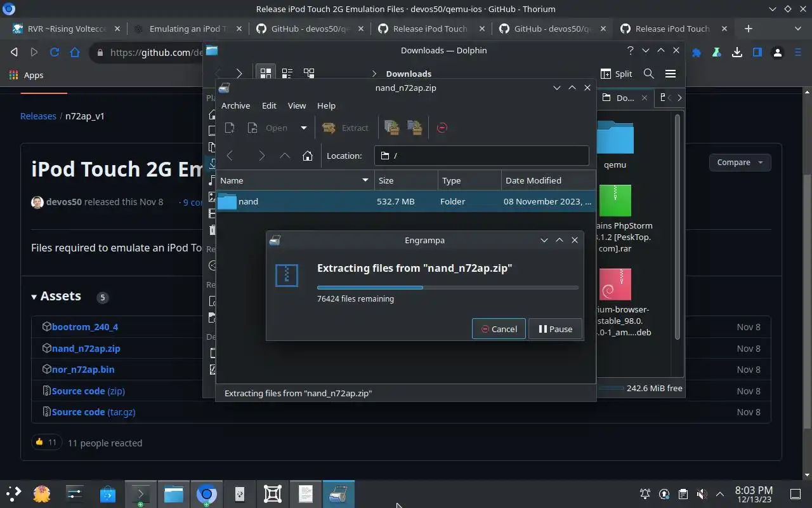Select the nand folder row

406,201
